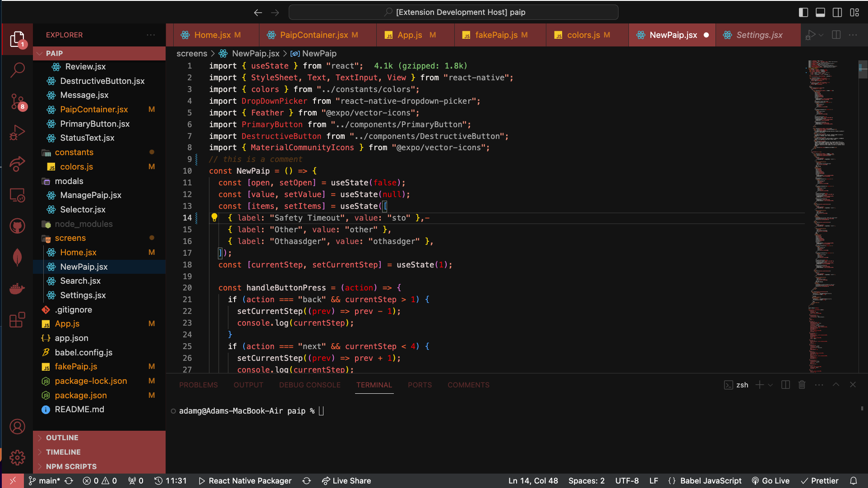Collapse the screens folder
This screenshot has width=868, height=488.
tap(70, 238)
